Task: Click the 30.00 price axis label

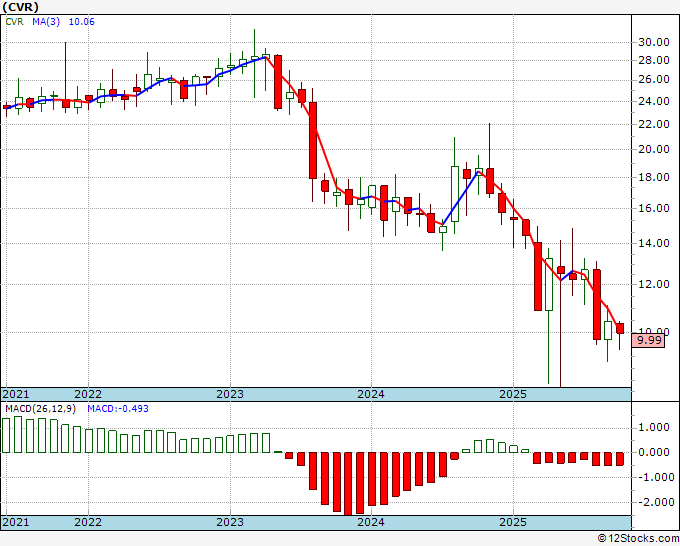Action: 654,43
